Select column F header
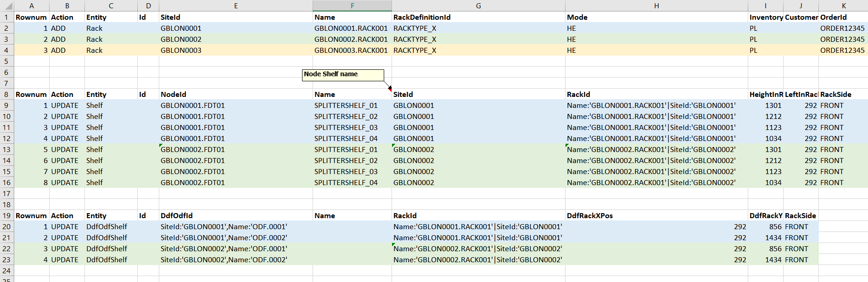This screenshot has width=868, height=282. click(x=352, y=6)
